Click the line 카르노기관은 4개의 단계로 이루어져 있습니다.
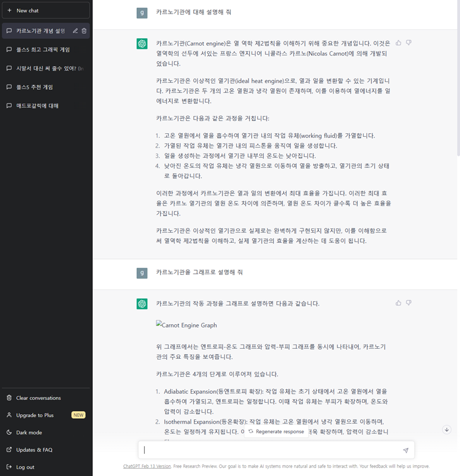Image resolution: width=460 pixels, height=476 pixels. pyautogui.click(x=217, y=374)
